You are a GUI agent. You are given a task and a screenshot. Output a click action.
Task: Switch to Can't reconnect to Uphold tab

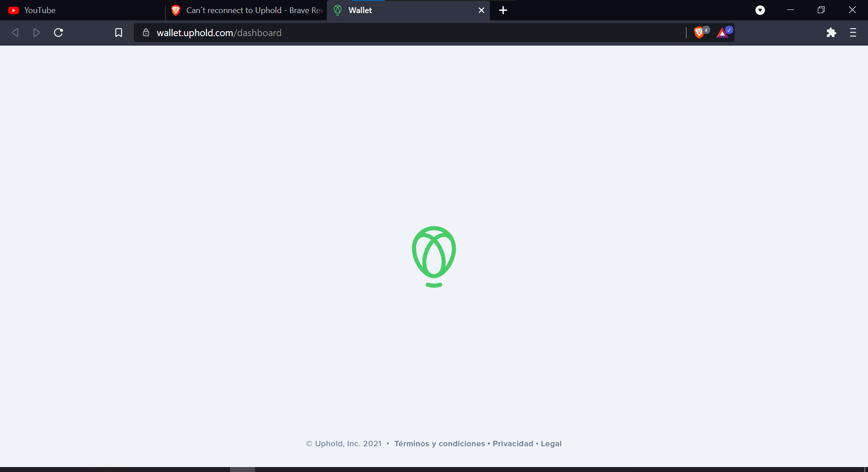[x=247, y=10]
